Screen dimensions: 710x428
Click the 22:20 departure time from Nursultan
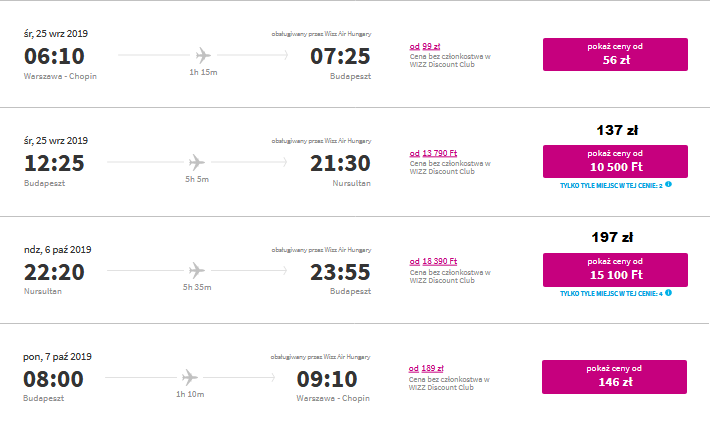tap(54, 272)
